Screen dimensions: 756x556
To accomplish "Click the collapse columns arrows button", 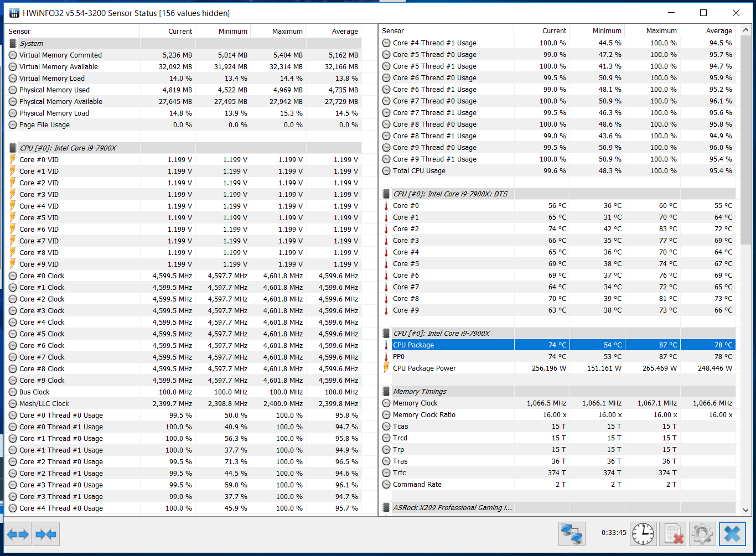I will tap(46, 534).
